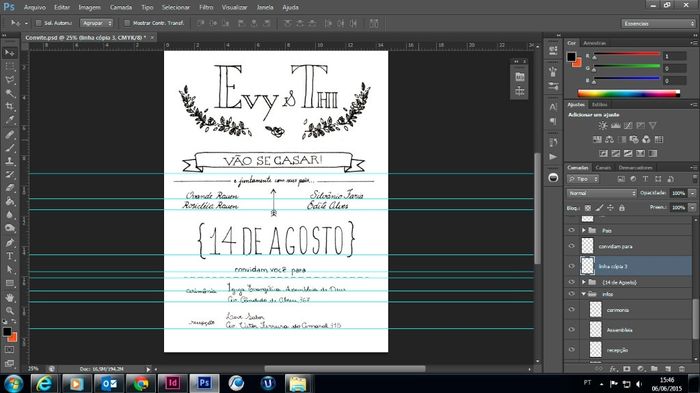Select the Path Selection tool
The image size is (700, 393).
coord(9,269)
